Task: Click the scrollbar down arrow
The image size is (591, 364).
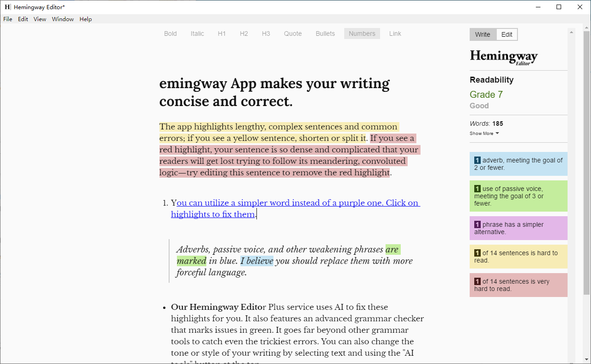Action: (586, 359)
